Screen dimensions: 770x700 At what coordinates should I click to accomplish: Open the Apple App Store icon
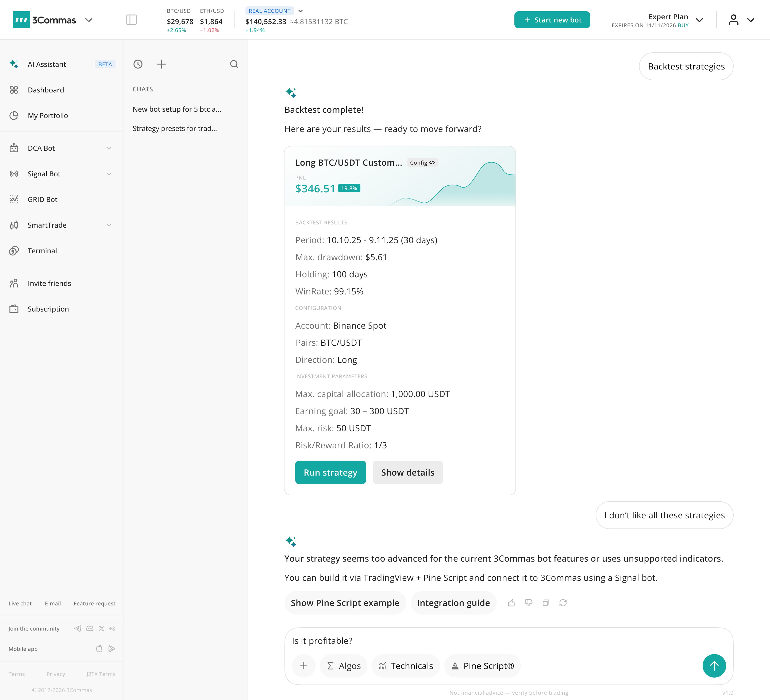(99, 648)
